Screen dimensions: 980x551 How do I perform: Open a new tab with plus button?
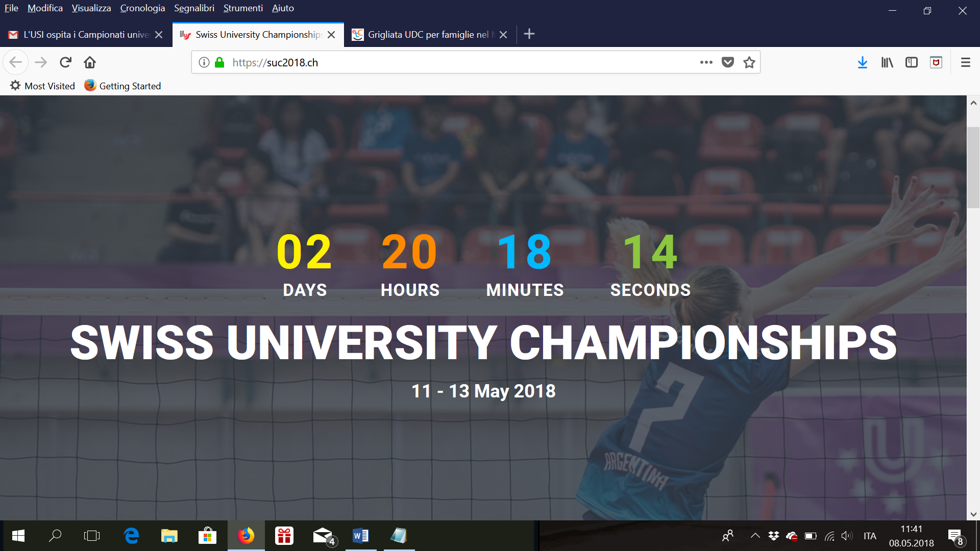(x=529, y=34)
